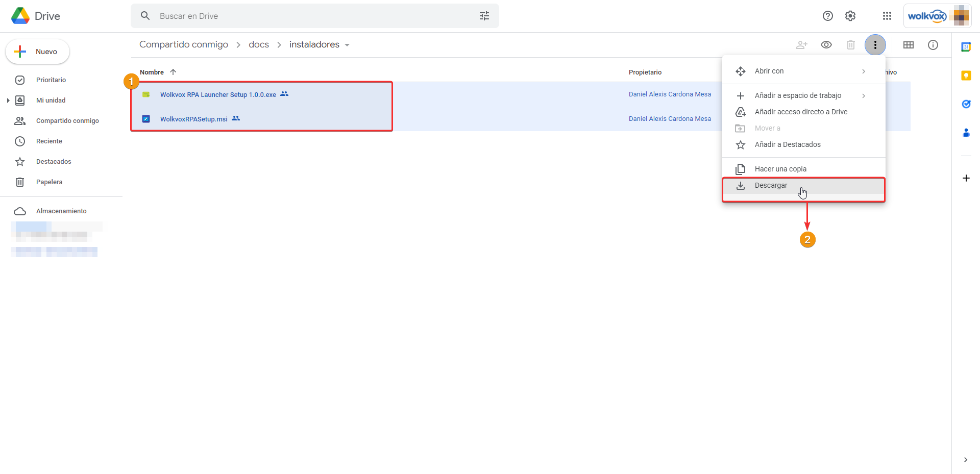Choose Añadir a espacio de trabajo

[x=804, y=95]
